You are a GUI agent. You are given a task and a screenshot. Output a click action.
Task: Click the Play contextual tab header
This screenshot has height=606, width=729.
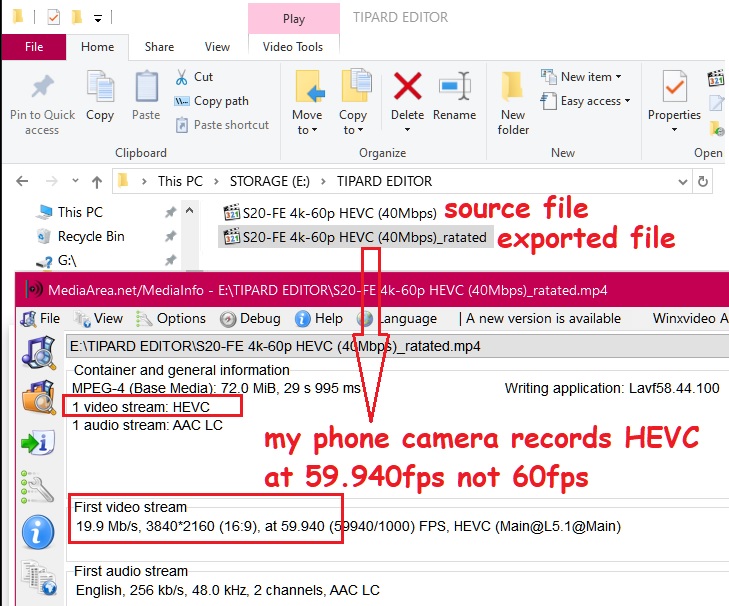[294, 19]
